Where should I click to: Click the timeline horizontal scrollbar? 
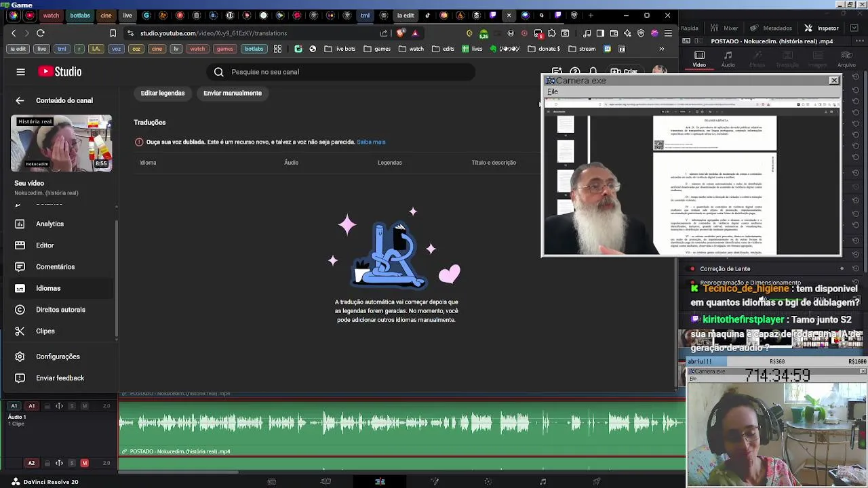178,472
